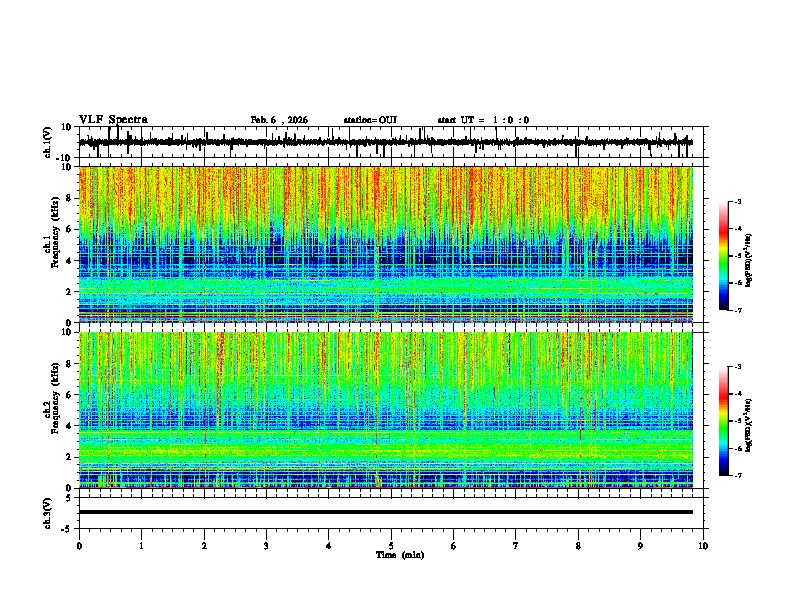792x612 pixels.
Task: Click inside the ch.1 spectrogram panel
Action: coord(386,244)
